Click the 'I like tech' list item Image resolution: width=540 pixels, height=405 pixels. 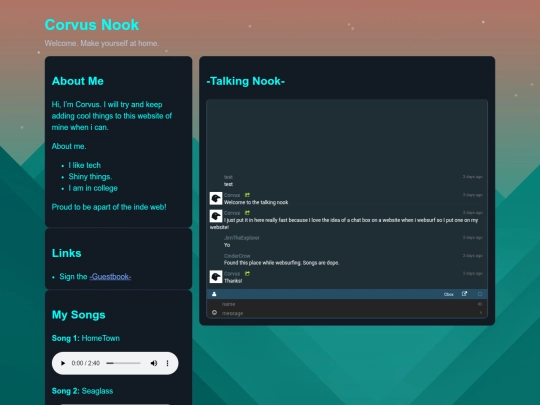[85, 165]
